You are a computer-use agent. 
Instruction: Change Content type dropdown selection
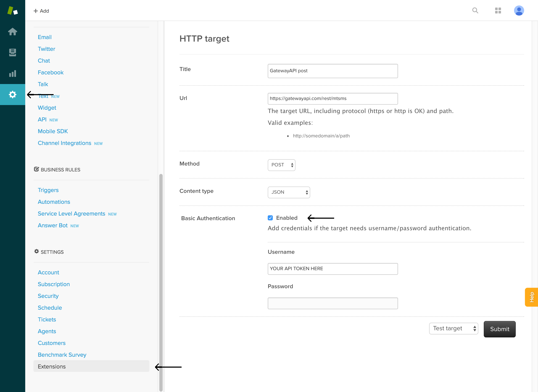click(289, 192)
